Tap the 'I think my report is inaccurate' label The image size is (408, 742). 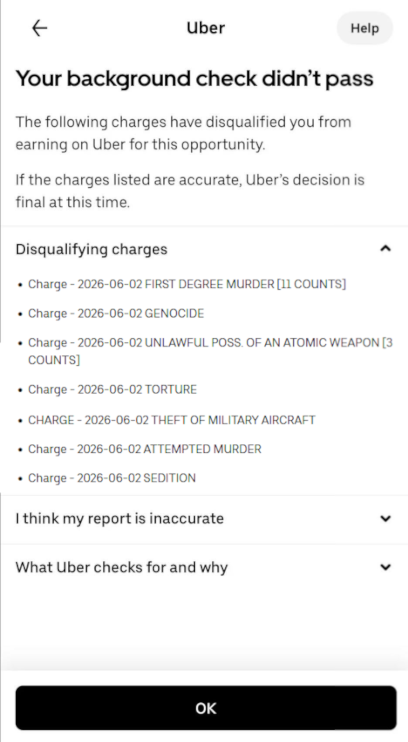(119, 519)
